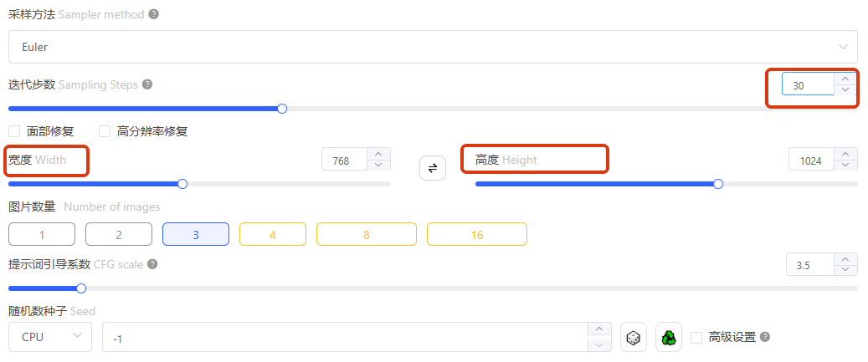Choose 1 image option
Viewport: 868px width, 362px height.
pyautogui.click(x=42, y=235)
